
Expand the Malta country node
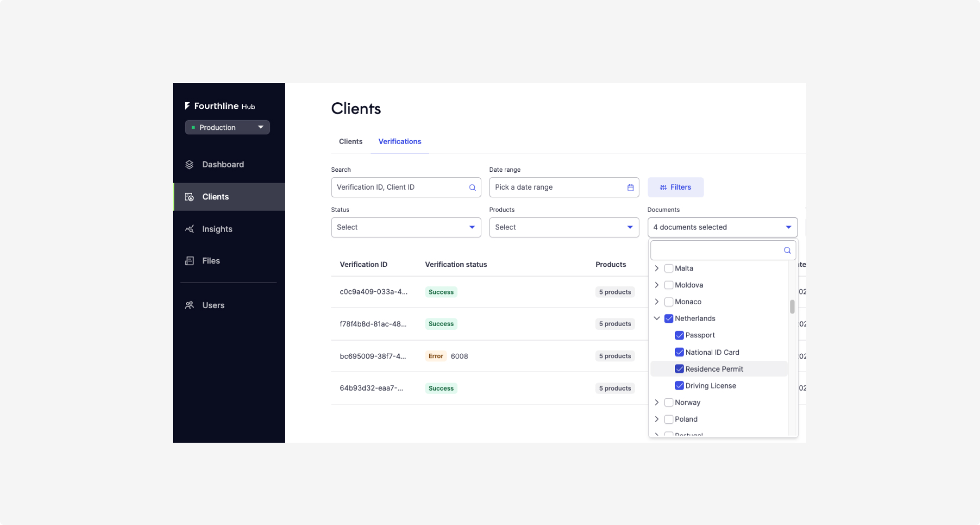pos(657,268)
